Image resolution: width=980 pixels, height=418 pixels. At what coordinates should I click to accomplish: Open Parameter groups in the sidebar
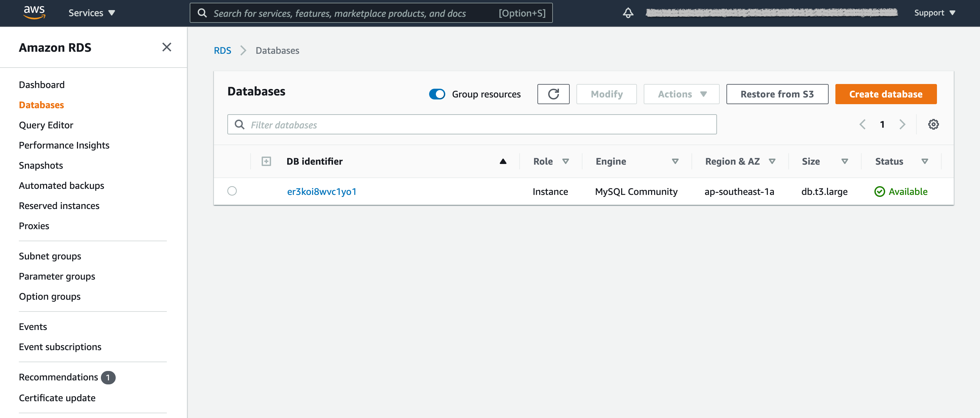click(x=57, y=276)
